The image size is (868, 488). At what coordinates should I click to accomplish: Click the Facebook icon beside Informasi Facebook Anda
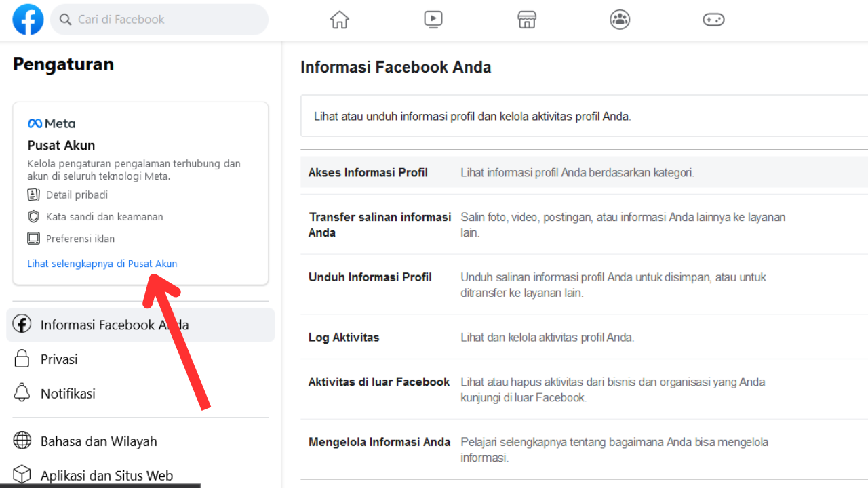(22, 325)
